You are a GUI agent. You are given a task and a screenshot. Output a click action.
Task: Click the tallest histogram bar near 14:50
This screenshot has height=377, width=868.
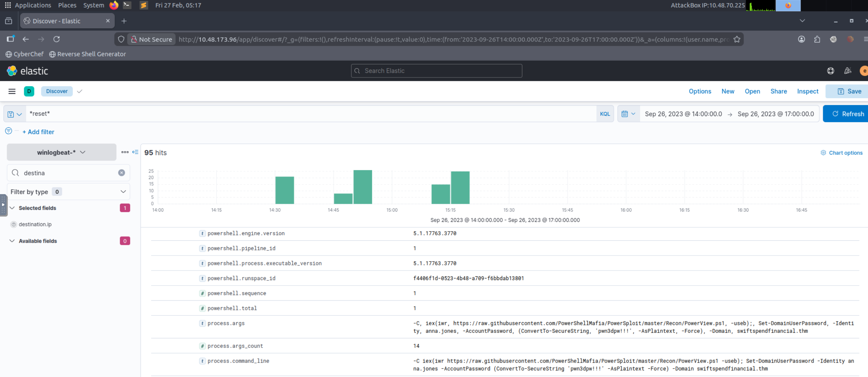[x=362, y=187]
